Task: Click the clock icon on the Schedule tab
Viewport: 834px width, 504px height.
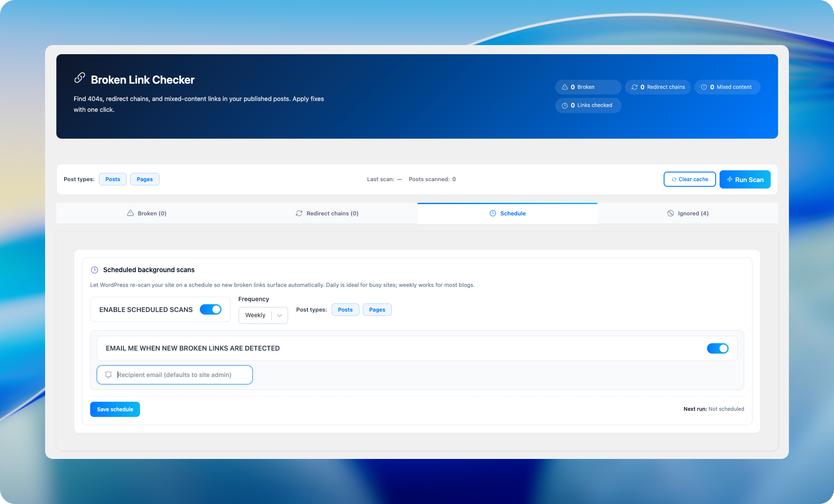Action: coord(493,213)
